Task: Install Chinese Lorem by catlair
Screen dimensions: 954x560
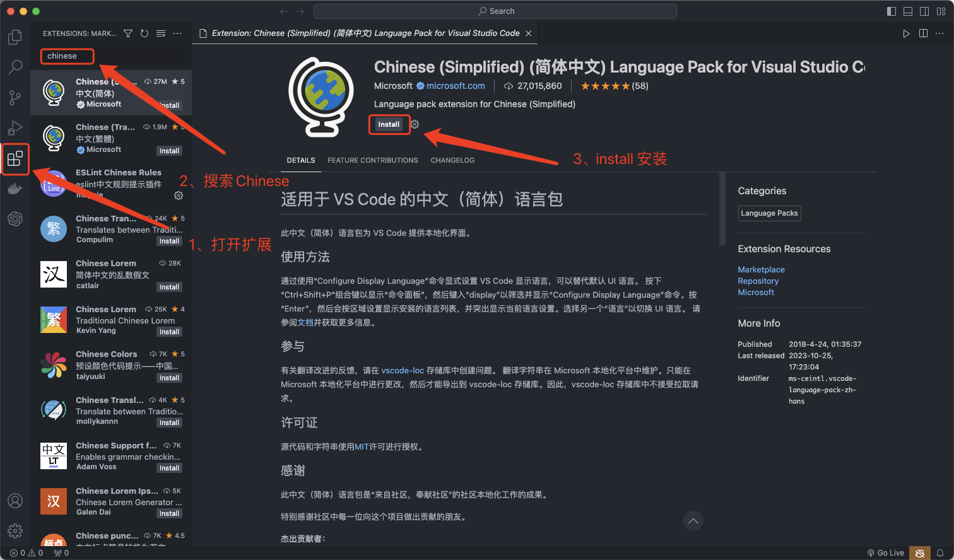Action: 169,287
